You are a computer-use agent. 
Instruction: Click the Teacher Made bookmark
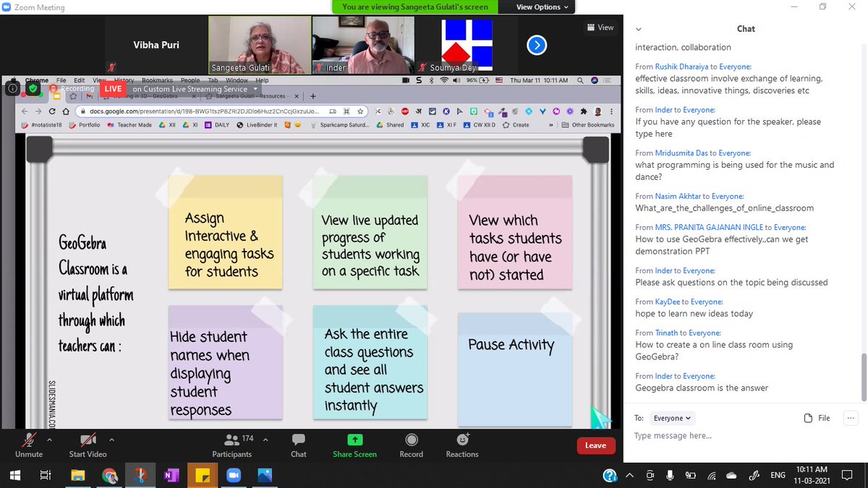130,125
